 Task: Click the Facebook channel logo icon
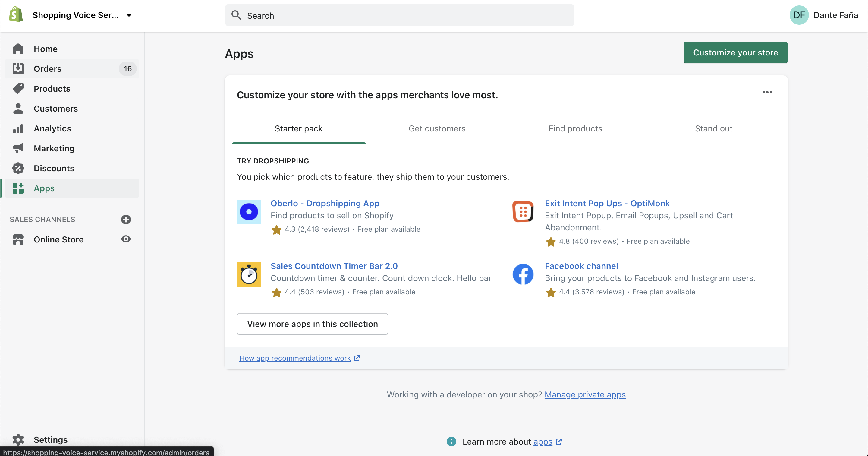tap(523, 274)
